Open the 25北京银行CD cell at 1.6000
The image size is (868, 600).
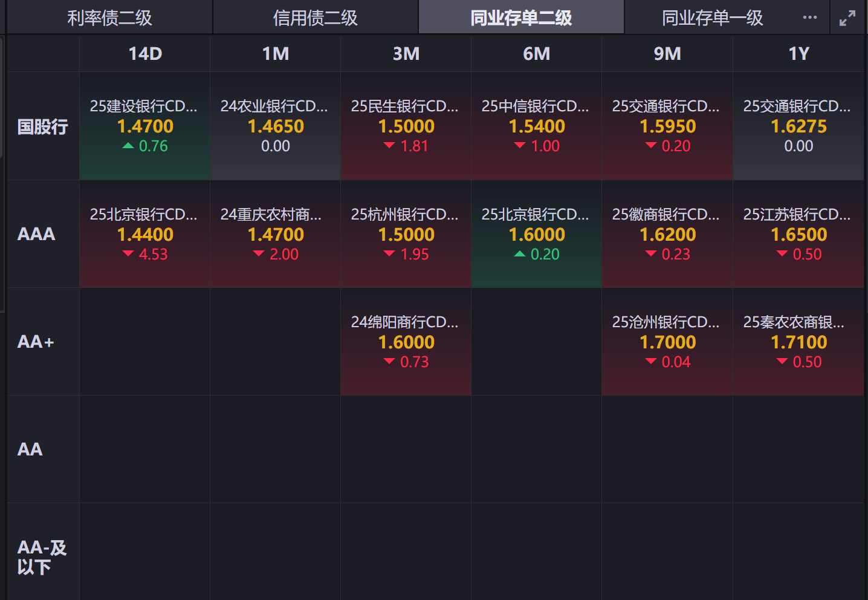tap(537, 234)
